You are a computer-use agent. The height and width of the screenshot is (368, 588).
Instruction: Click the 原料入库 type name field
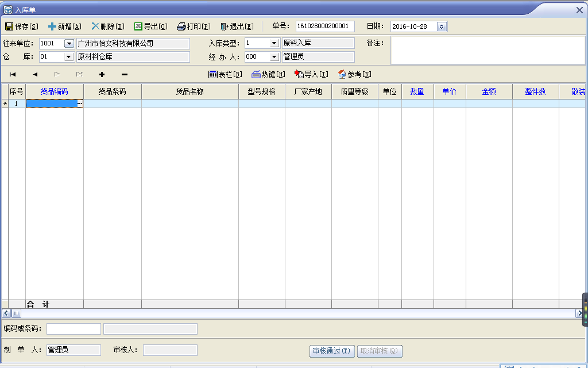[x=318, y=43]
